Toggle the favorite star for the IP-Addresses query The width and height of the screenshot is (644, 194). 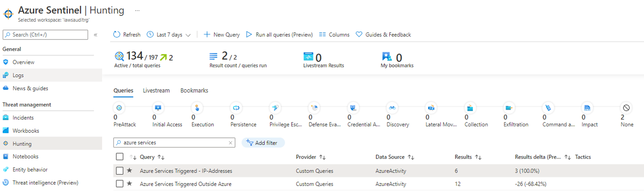(x=130, y=170)
